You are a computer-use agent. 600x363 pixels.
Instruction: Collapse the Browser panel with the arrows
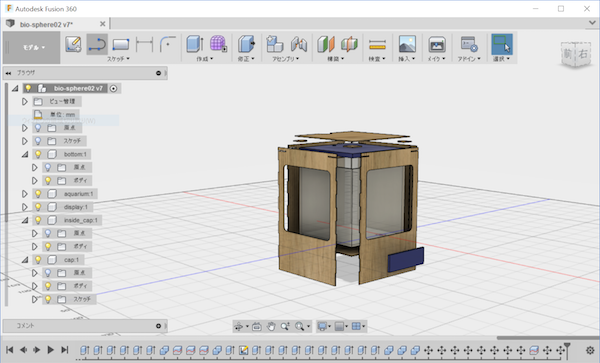pos(8,73)
